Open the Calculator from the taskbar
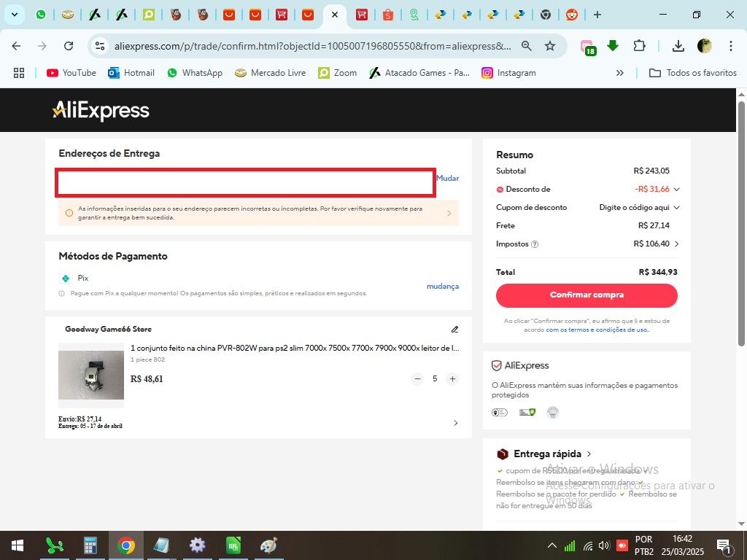Image resolution: width=747 pixels, height=560 pixels. [x=90, y=545]
